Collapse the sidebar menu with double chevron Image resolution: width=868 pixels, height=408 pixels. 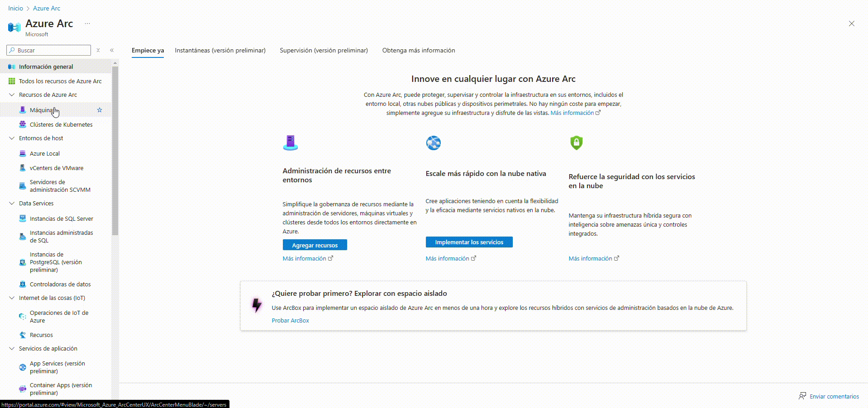tap(112, 50)
